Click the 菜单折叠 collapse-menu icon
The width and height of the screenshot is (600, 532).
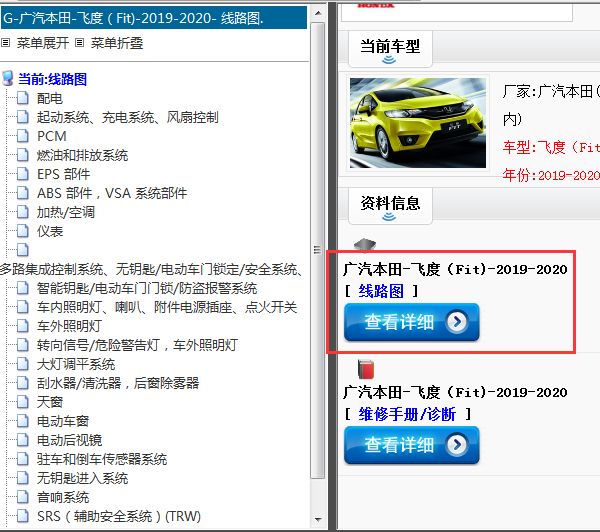tap(79, 42)
